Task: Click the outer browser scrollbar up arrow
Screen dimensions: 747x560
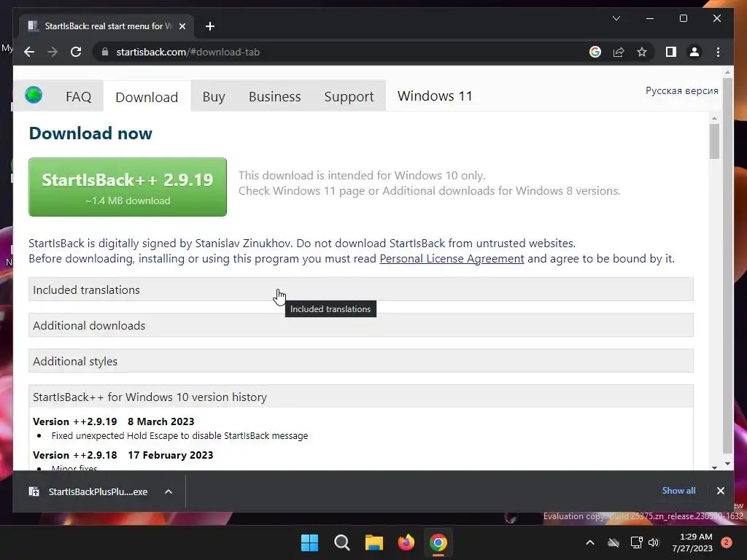Action: (x=727, y=72)
